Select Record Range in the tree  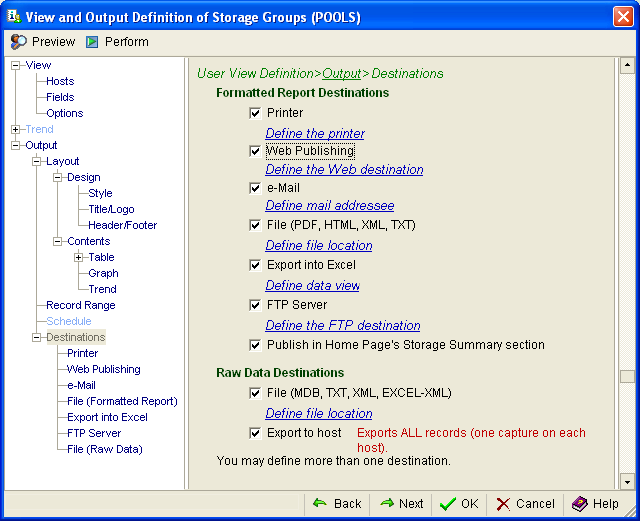[x=81, y=305]
